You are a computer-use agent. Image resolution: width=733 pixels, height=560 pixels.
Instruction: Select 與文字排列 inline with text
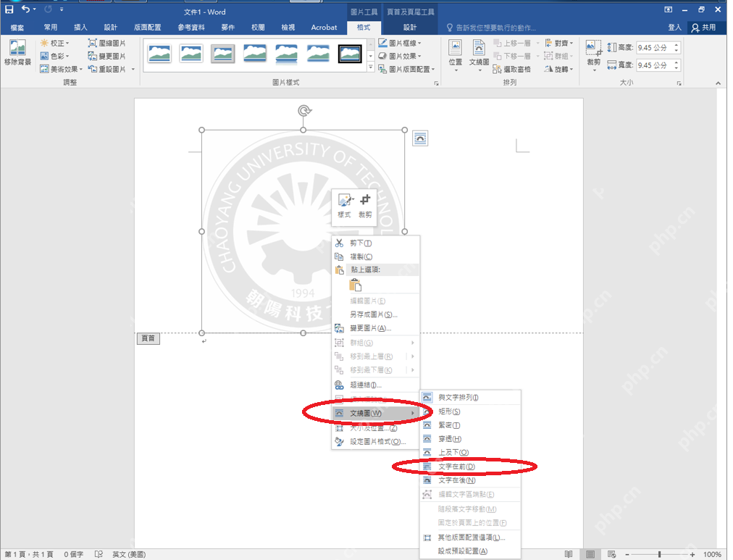click(470, 398)
